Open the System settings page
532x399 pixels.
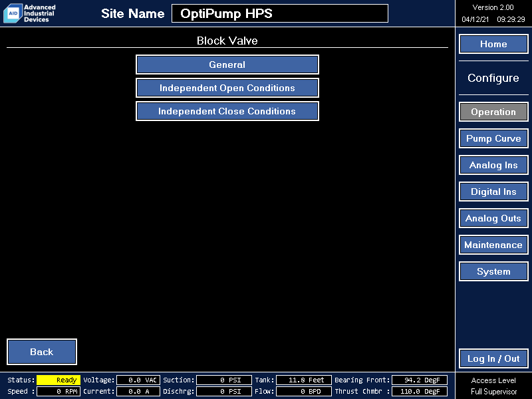(x=493, y=271)
